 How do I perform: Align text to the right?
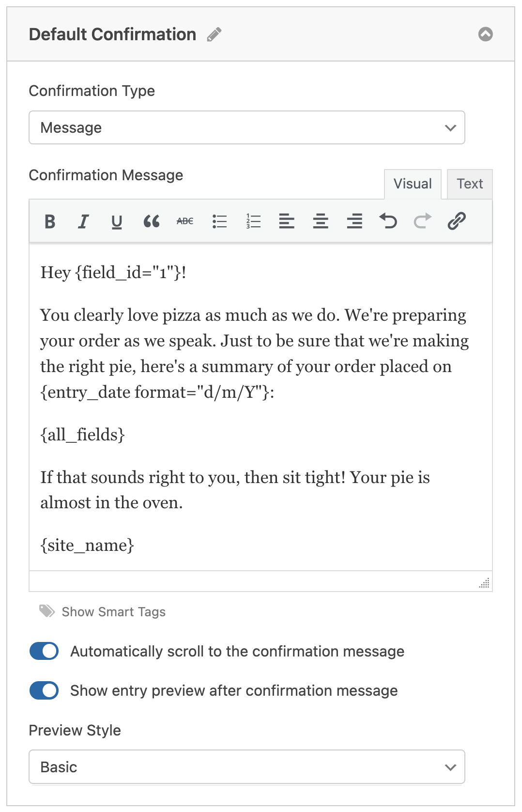coord(354,221)
